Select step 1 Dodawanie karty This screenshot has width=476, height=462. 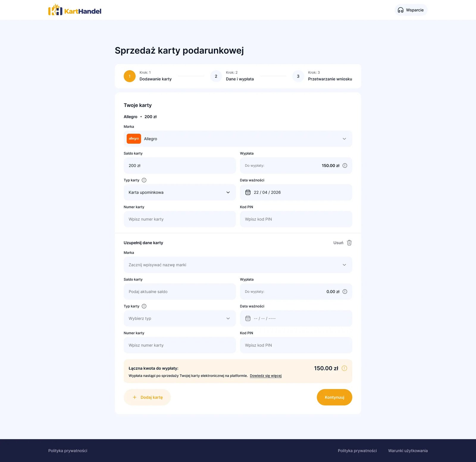pyautogui.click(x=148, y=76)
